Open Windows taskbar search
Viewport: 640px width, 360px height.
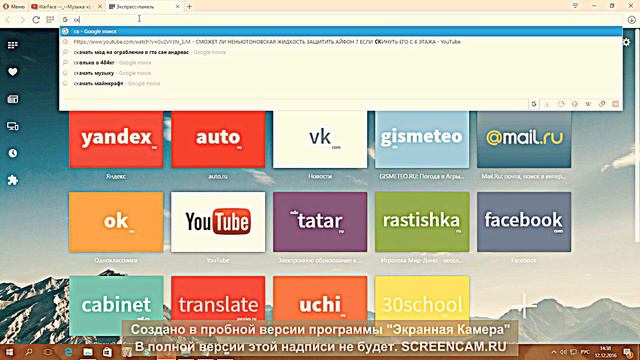[x=29, y=352]
